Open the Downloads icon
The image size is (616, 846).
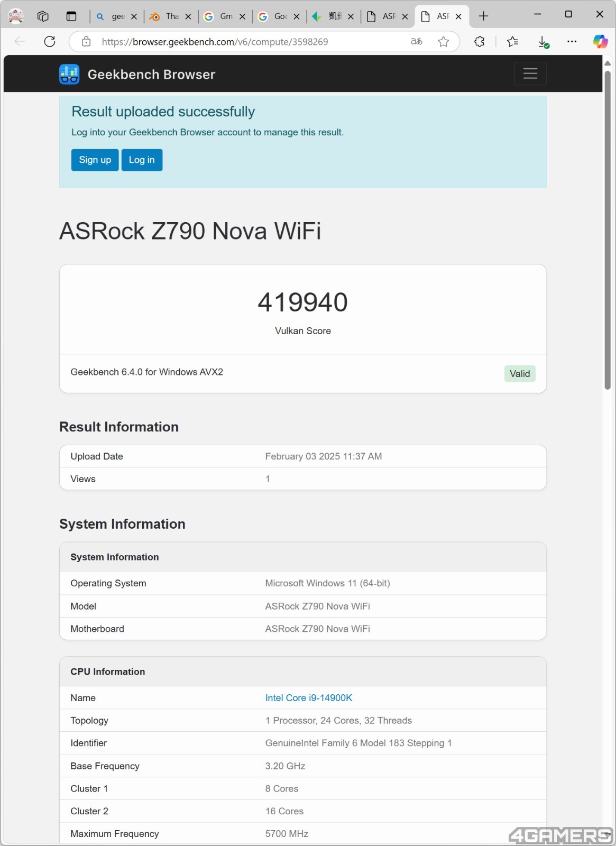(543, 42)
